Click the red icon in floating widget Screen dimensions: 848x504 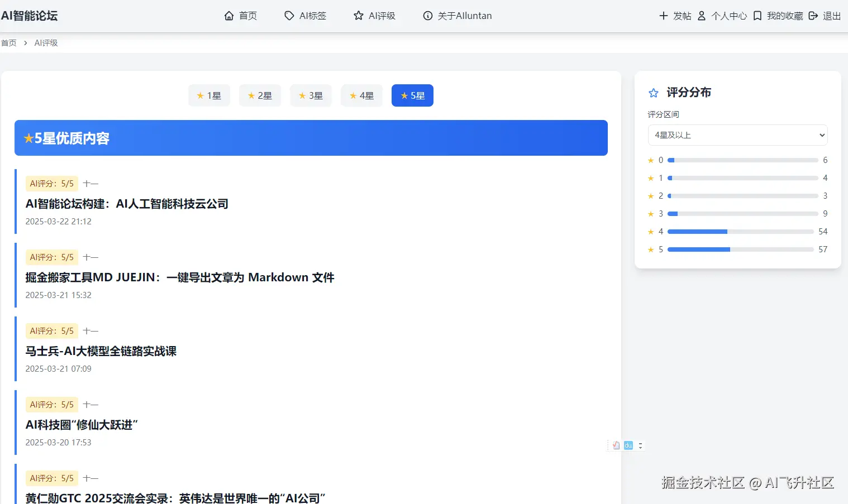616,445
